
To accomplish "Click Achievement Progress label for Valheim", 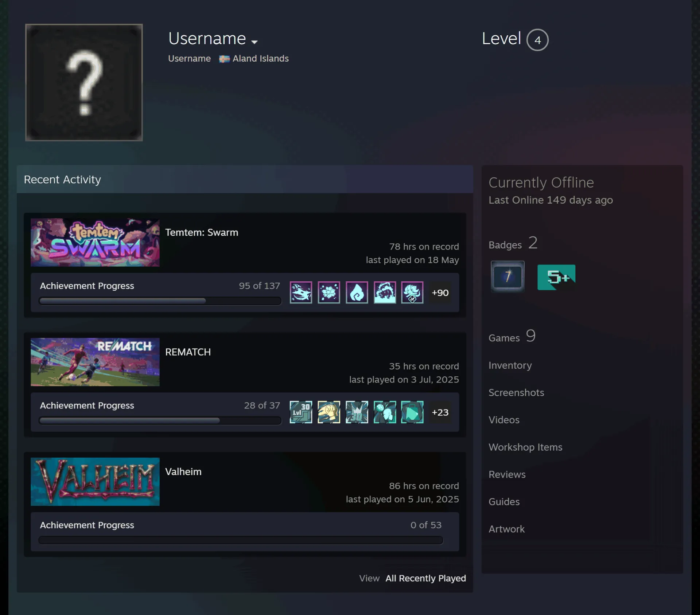I will tap(87, 525).
